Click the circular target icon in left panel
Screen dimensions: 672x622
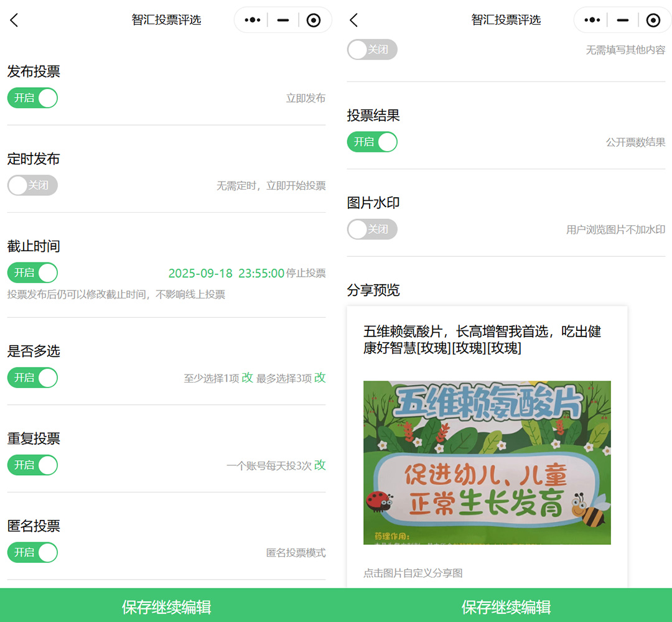coord(314,20)
